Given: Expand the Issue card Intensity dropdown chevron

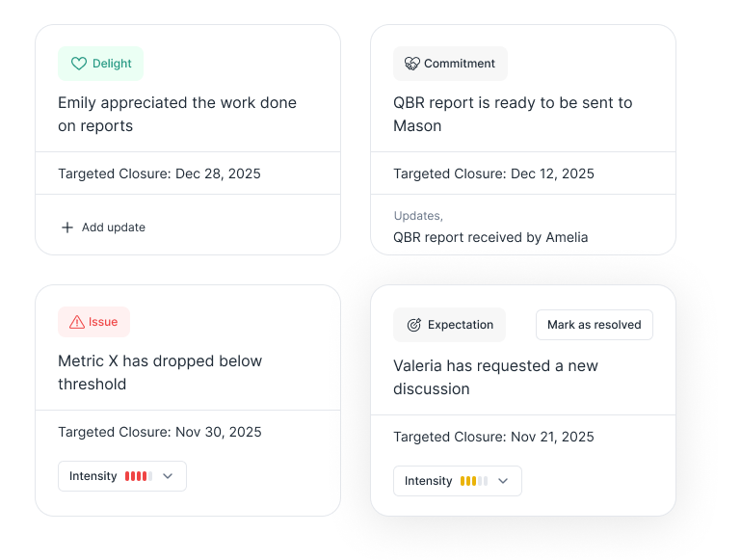Looking at the screenshot, I should click(x=168, y=476).
